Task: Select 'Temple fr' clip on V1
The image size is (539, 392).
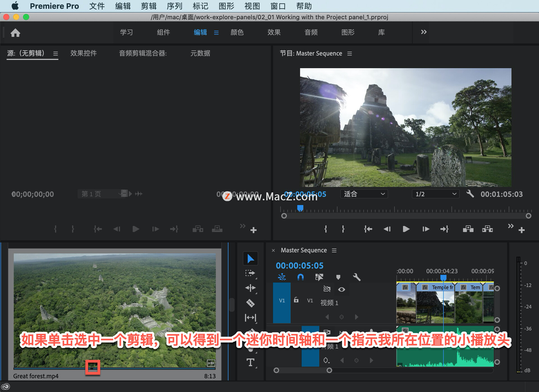Action: [x=435, y=303]
